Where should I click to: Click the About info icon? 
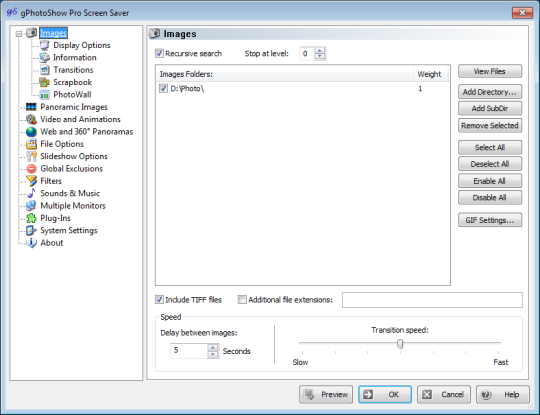(31, 243)
